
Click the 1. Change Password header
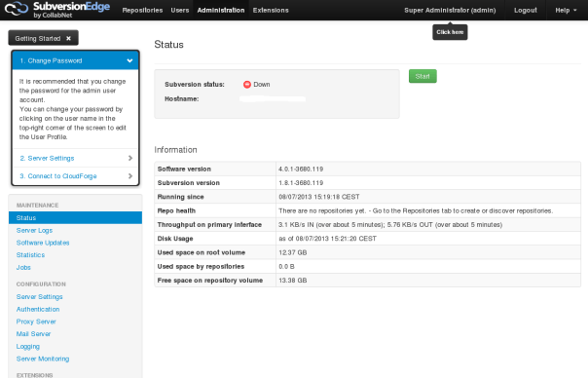click(75, 60)
